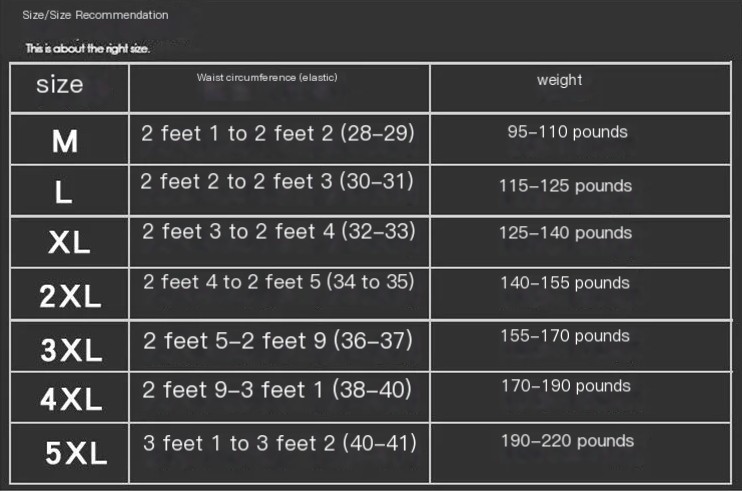Viewport: 742px width, 491px height.
Task: Click the waist cell reading "(40–41)"
Action: [x=279, y=442]
